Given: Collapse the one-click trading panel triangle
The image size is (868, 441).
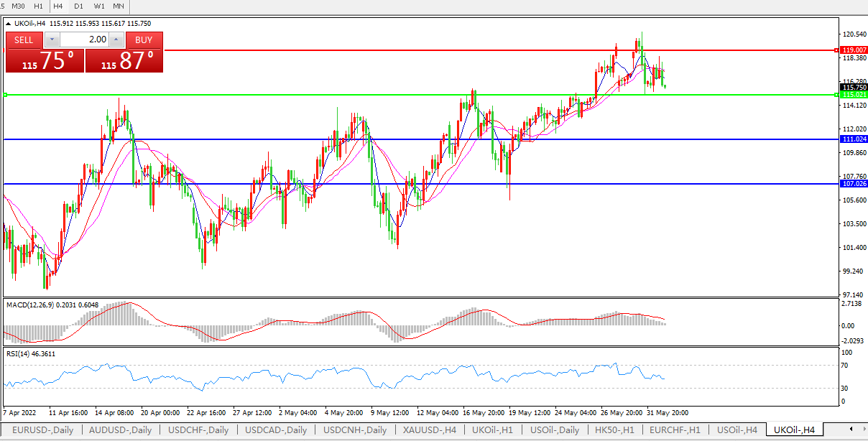Looking at the screenshot, I should click(8, 24).
